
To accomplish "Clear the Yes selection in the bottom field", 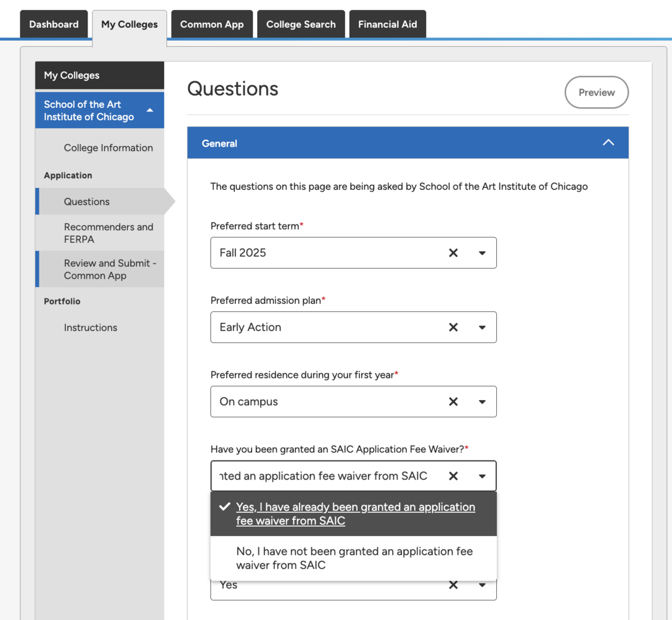I will coord(453,585).
